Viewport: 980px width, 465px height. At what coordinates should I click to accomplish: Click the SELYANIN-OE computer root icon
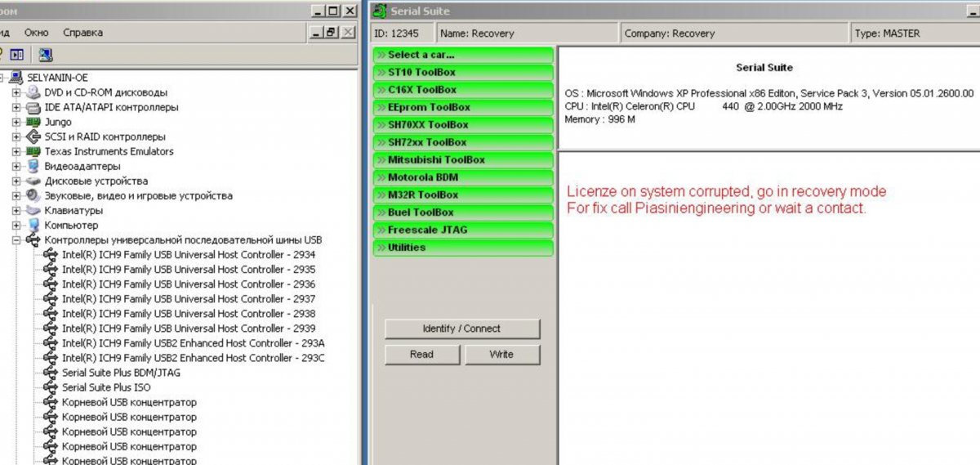tap(17, 78)
